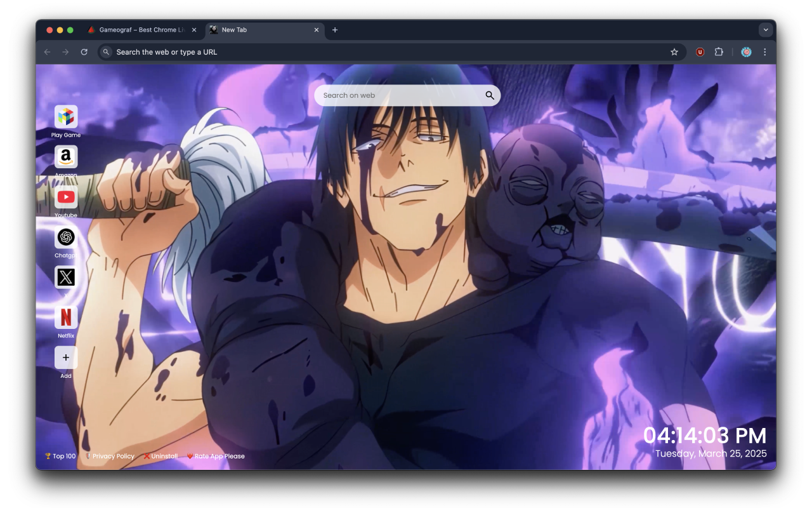Open the Privacy Policy link
The image size is (812, 508).
(x=110, y=456)
